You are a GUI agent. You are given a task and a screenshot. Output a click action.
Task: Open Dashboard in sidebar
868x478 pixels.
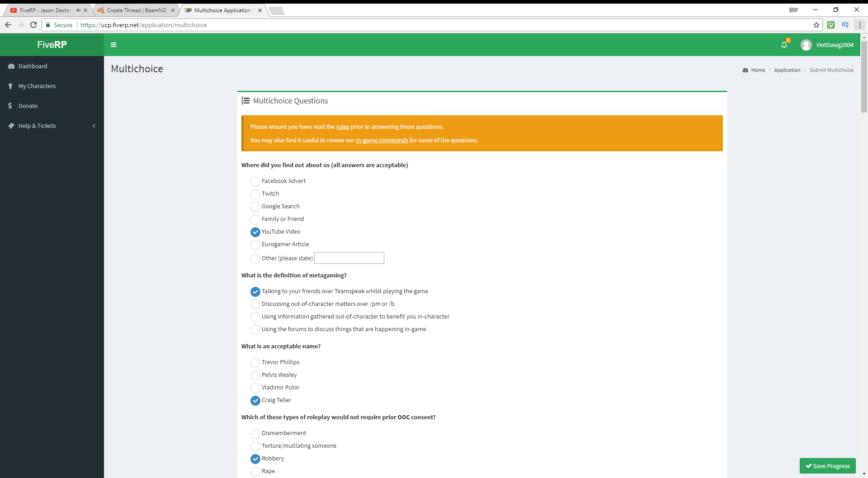(52, 66)
